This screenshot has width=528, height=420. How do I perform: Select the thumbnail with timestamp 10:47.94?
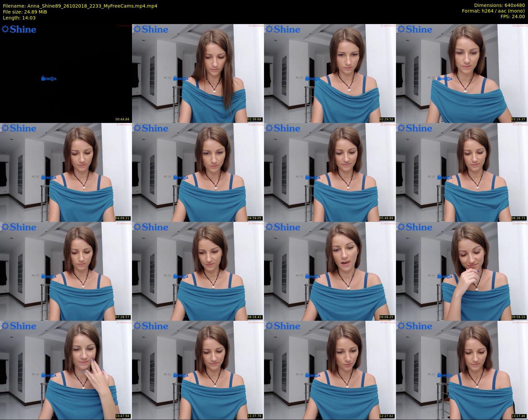coord(66,370)
